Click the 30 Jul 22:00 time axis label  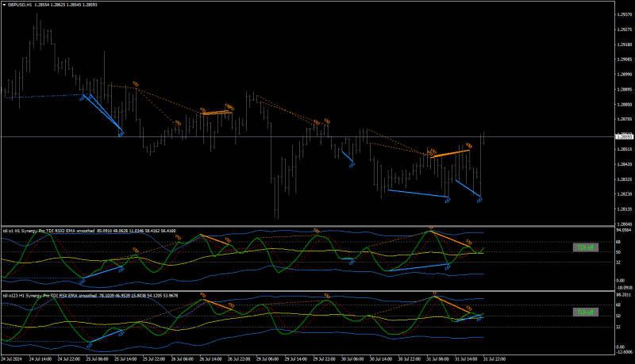[408, 358]
